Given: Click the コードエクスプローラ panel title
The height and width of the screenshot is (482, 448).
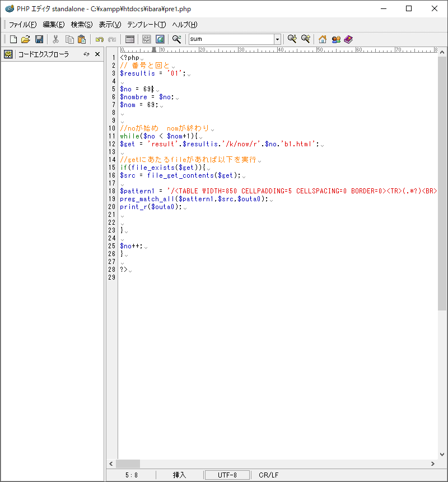Looking at the screenshot, I should pos(44,54).
